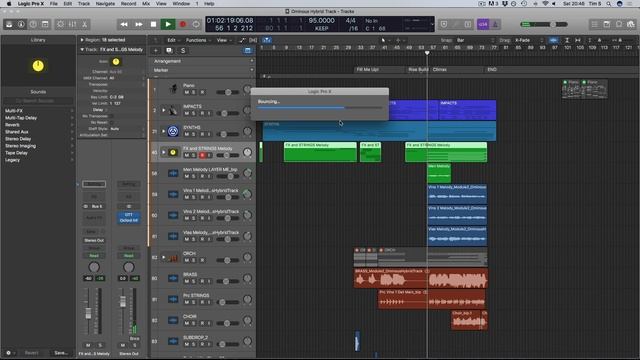640x360 pixels.
Task: Open the Browsers media button
Action: (x=631, y=24)
